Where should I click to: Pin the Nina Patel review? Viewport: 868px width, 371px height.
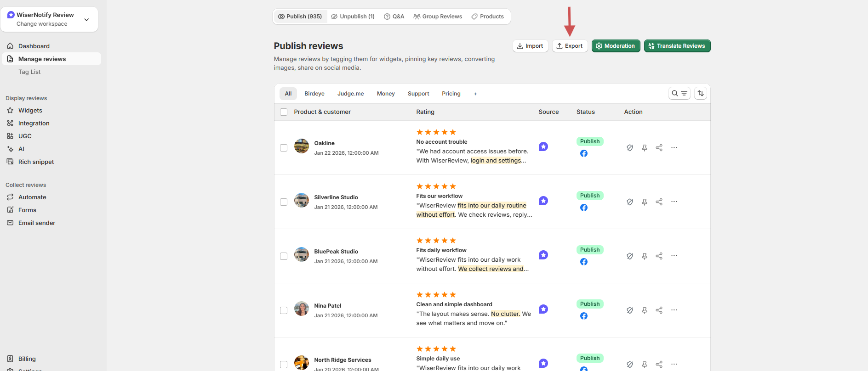(x=645, y=310)
